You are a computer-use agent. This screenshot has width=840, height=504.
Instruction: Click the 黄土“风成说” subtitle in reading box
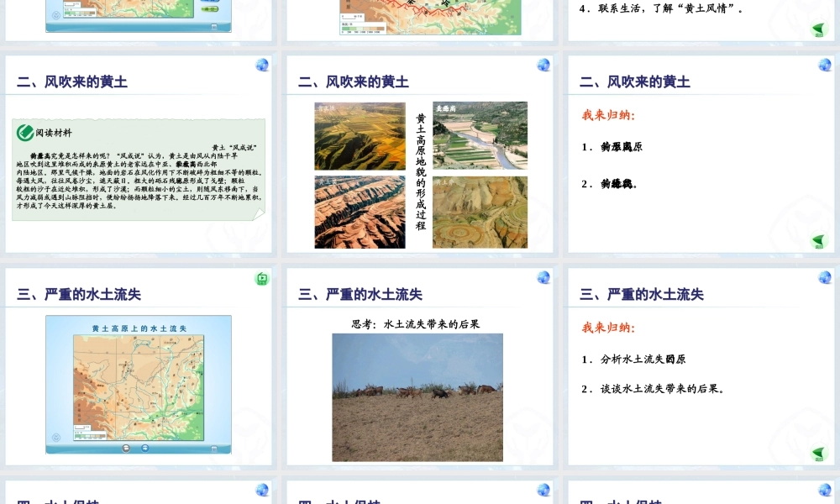click(x=234, y=147)
